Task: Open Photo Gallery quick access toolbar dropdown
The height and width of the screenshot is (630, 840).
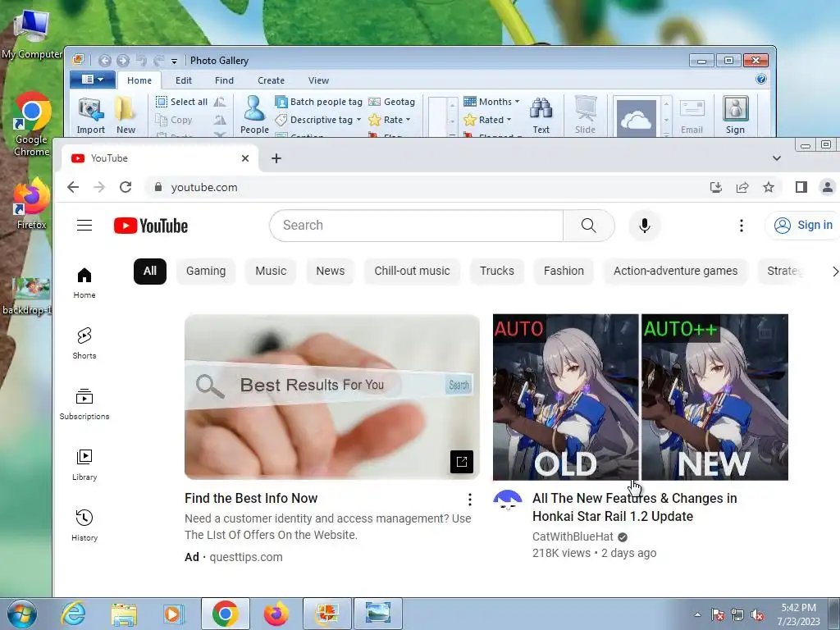Action: (174, 61)
